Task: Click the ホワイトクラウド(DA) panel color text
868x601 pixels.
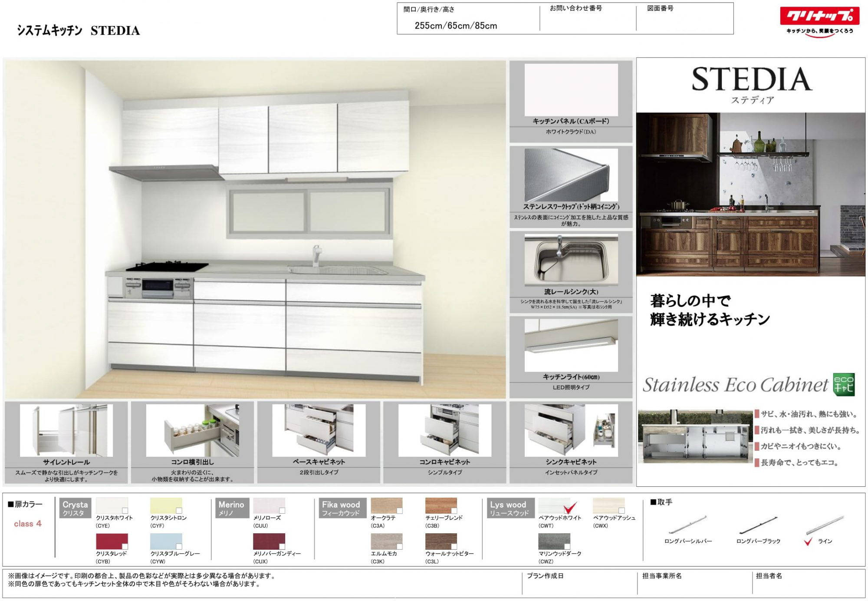Action: [x=571, y=132]
